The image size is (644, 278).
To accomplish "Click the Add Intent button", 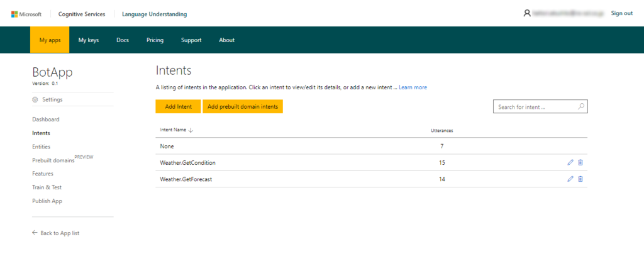I will (x=178, y=106).
